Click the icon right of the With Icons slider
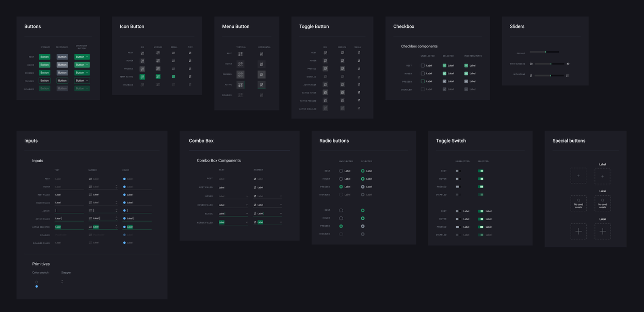 pos(567,75)
